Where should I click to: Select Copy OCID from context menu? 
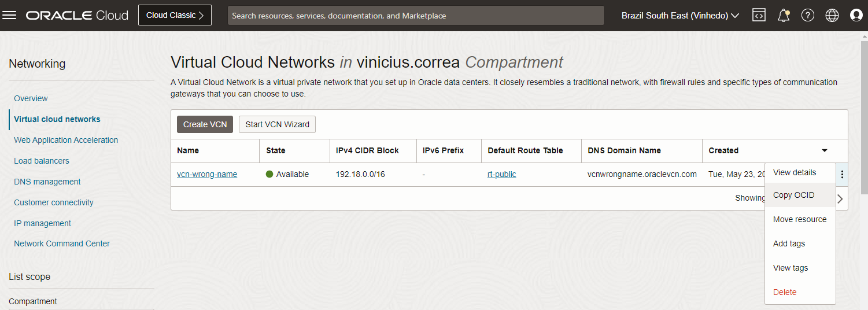(793, 195)
